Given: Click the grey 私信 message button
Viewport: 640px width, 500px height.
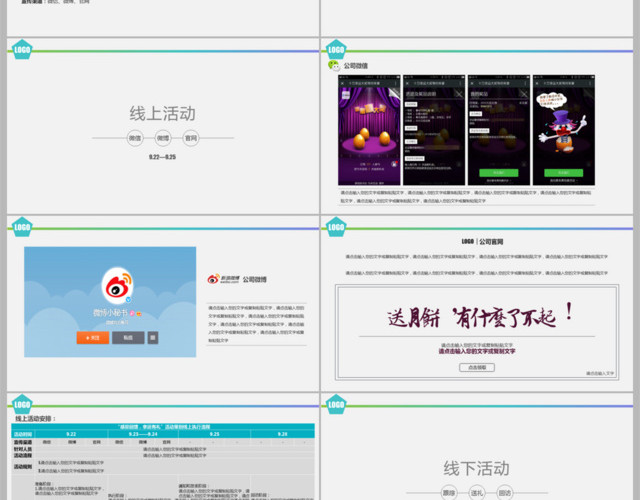Looking at the screenshot, I should click(x=128, y=338).
